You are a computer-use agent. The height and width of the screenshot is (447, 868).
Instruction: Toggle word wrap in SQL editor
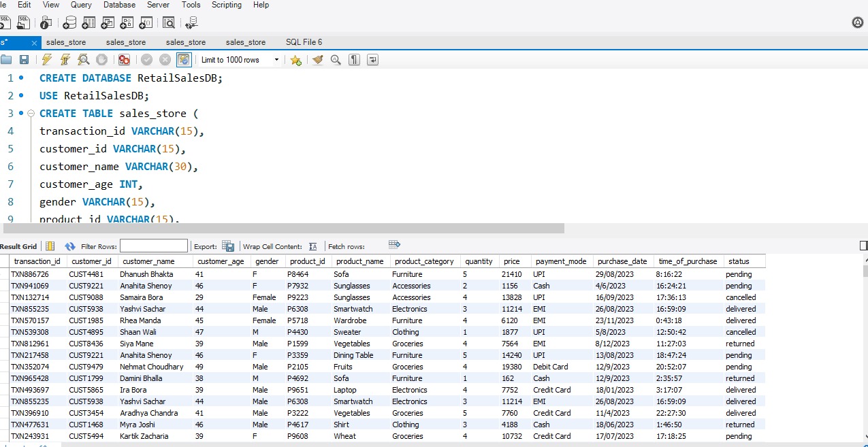tap(372, 60)
